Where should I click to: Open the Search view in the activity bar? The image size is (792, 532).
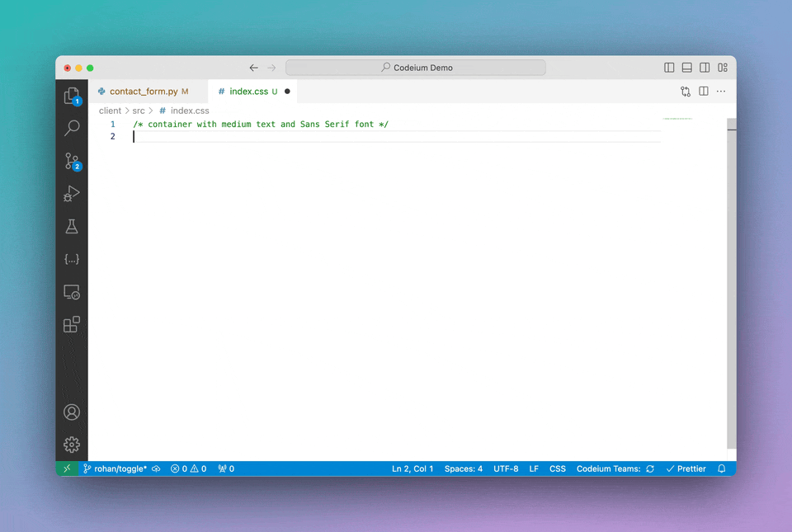point(72,129)
